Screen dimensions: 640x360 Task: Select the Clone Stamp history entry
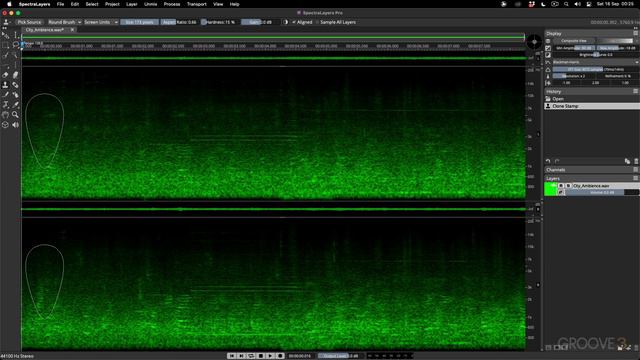592,106
